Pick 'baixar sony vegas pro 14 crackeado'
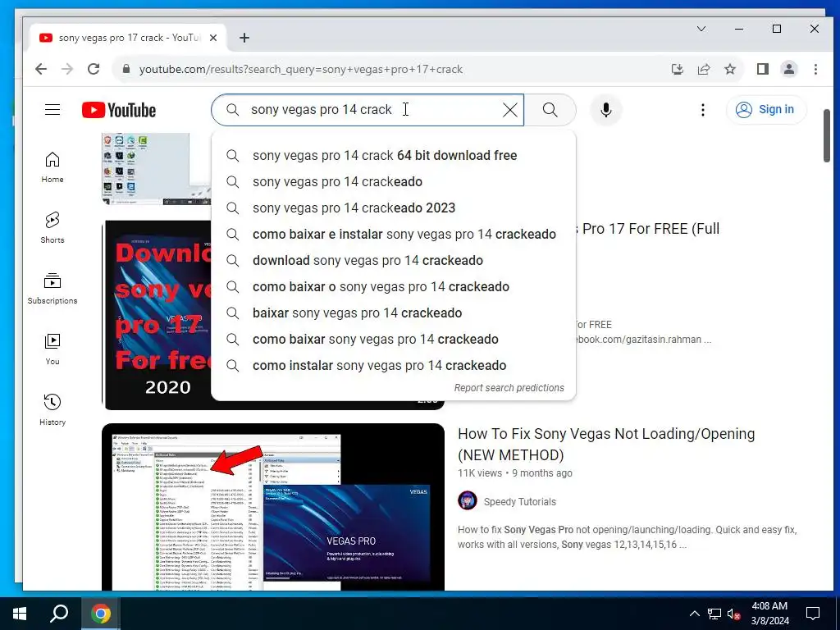The width and height of the screenshot is (840, 630). 394,313
